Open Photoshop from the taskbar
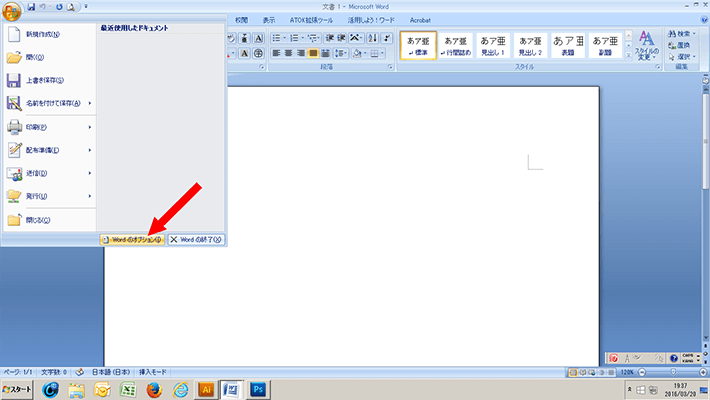The height and width of the screenshot is (400, 710). click(258, 389)
